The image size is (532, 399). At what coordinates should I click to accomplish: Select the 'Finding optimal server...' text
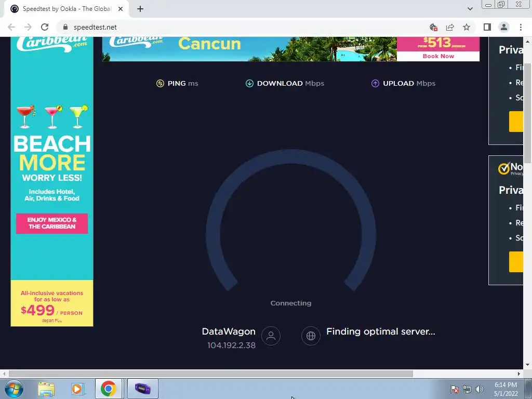pyautogui.click(x=381, y=331)
